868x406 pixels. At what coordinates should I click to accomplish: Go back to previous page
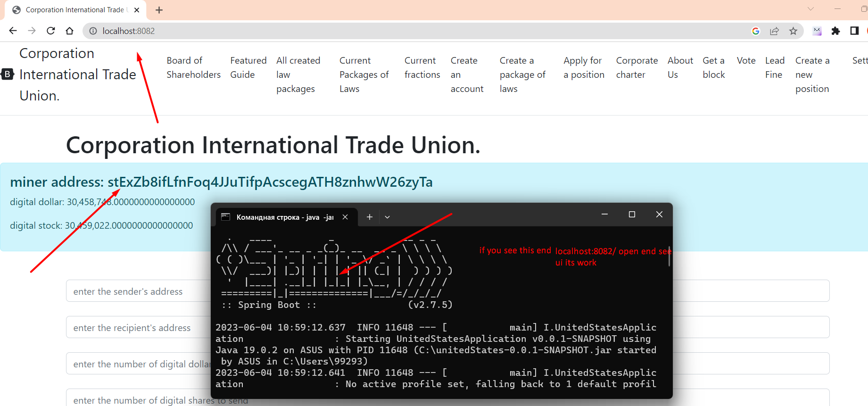coord(13,31)
